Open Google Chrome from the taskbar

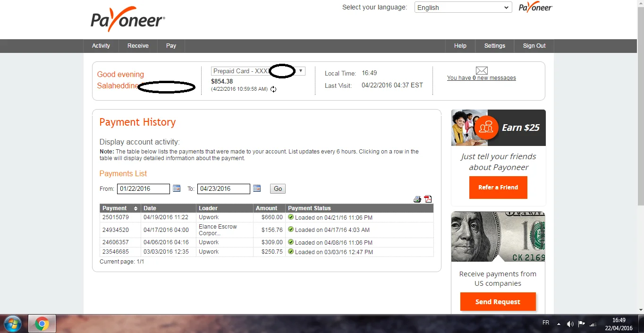click(42, 324)
